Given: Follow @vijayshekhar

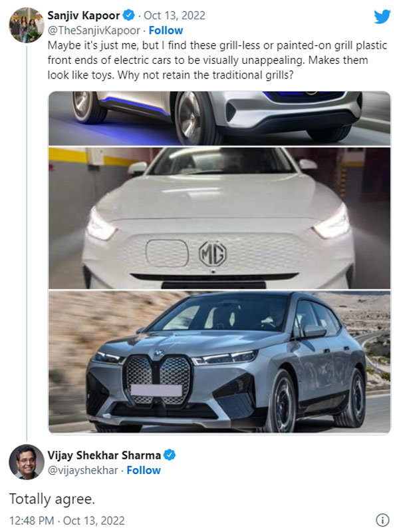Looking at the screenshot, I should coord(144,470).
